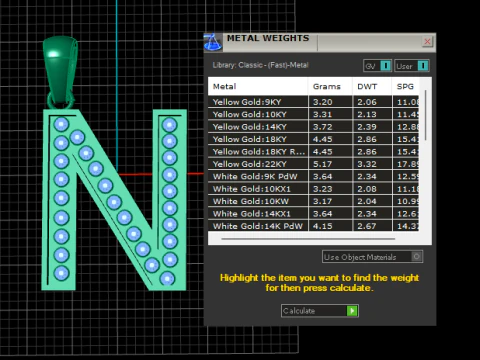Click the 3.32 DWT value
The width and height of the screenshot is (480, 360).
(x=367, y=164)
